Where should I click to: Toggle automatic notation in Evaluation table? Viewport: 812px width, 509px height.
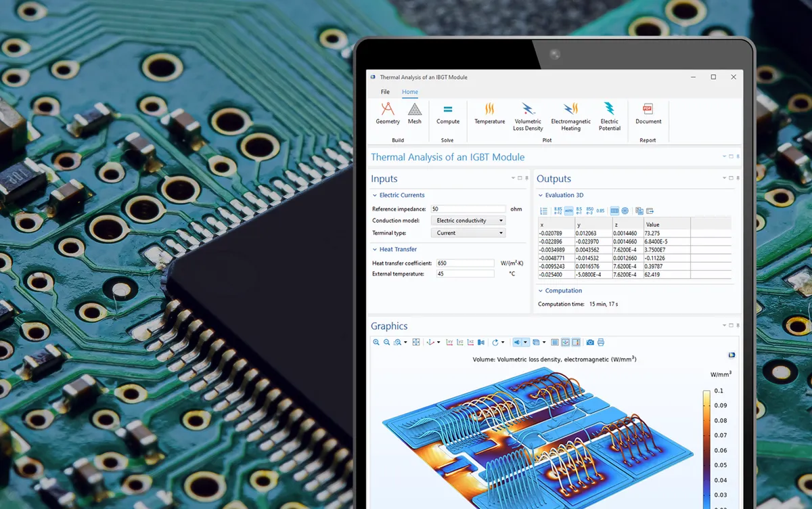568,211
